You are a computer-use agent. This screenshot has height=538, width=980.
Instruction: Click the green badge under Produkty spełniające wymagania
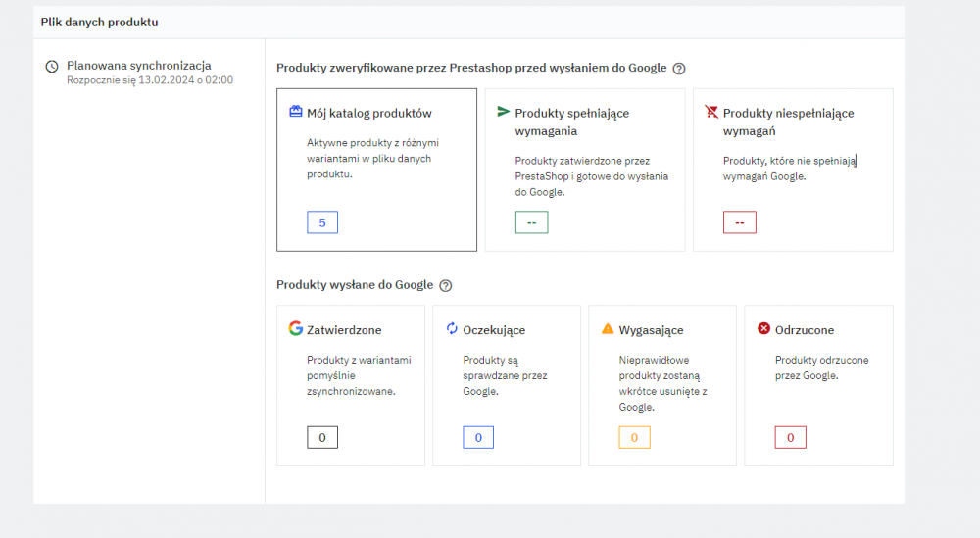(531, 222)
